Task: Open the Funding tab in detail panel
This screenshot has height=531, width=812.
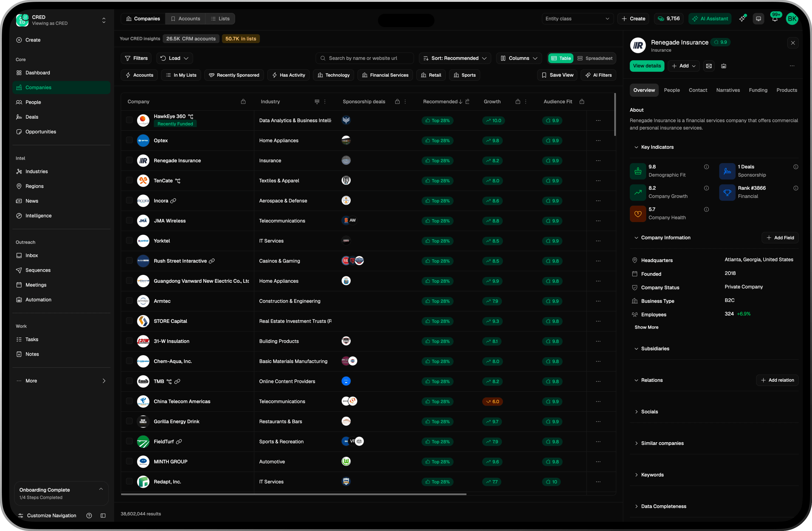Action: 758,90
